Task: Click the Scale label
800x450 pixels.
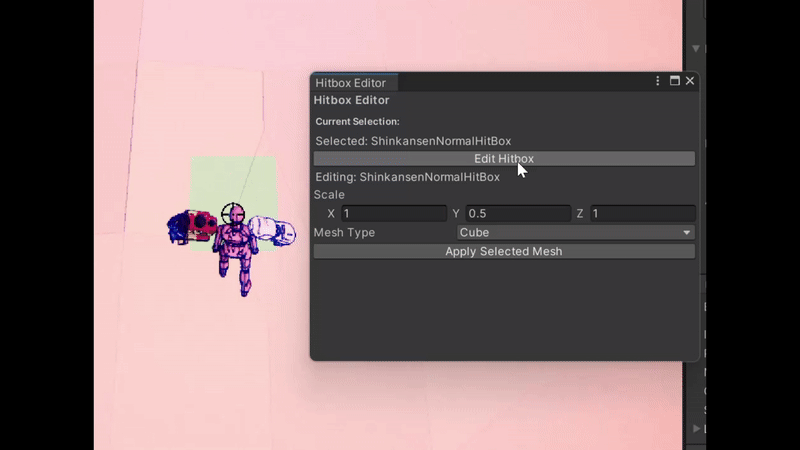Action: point(329,194)
